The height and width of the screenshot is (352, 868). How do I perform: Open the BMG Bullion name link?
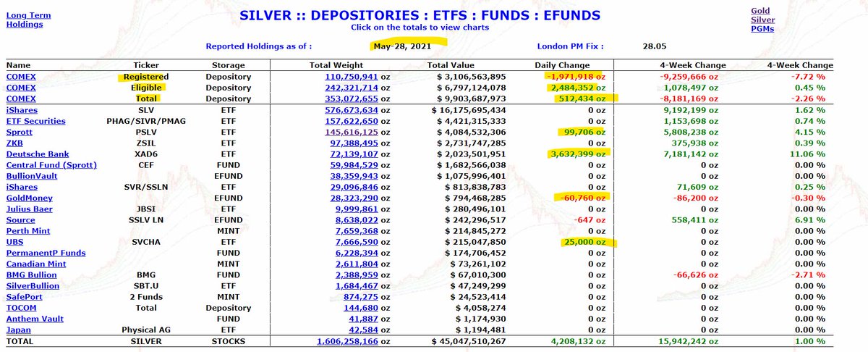32,275
